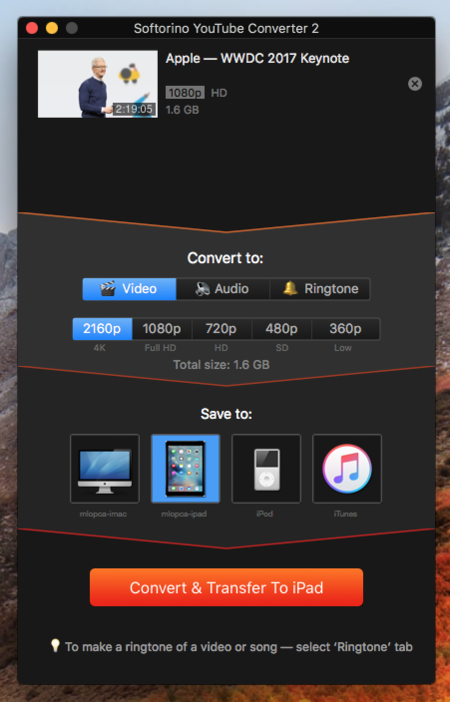Screen dimensions: 450x702
Task: Remove the WWDC video with the X icon
Action: tap(415, 84)
